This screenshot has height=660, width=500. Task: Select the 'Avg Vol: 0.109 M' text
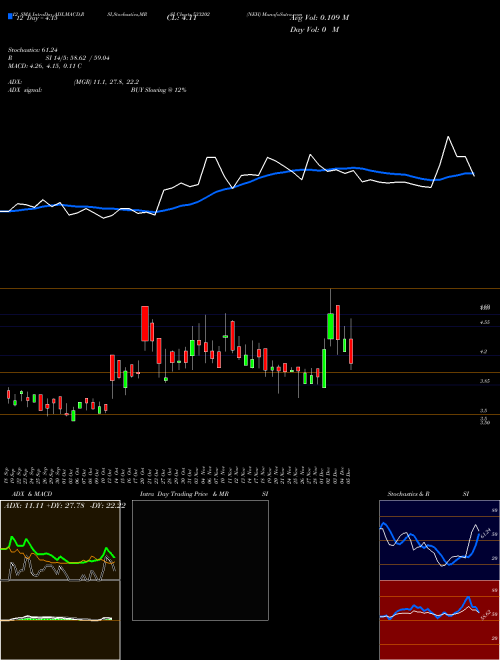point(319,18)
